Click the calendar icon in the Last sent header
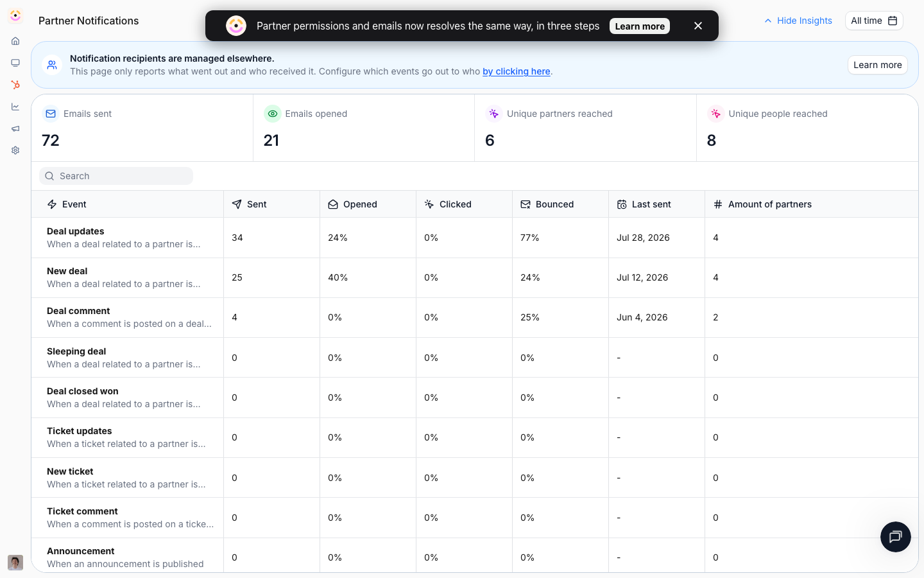This screenshot has height=578, width=924. point(622,204)
